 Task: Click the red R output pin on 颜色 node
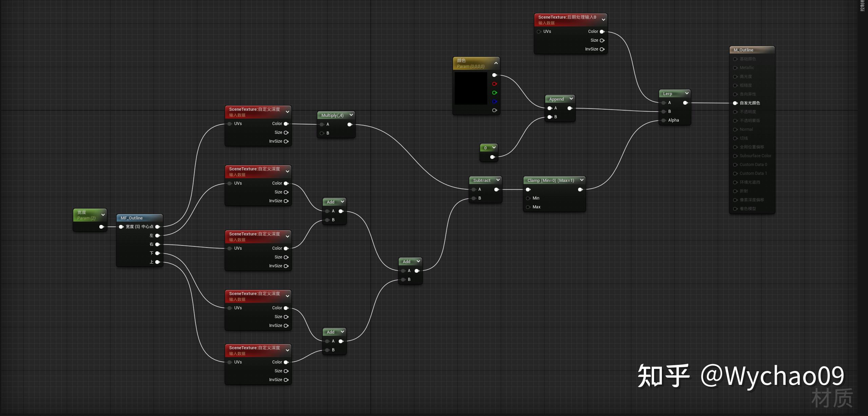coord(495,84)
